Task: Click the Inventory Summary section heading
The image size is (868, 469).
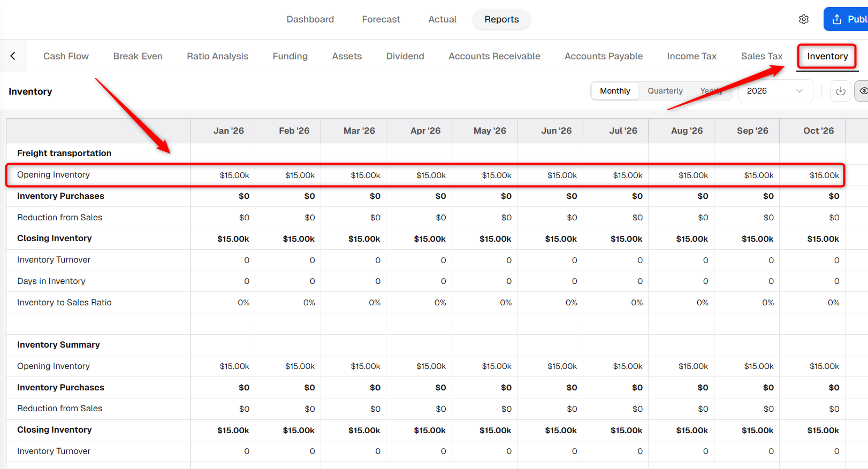Action: (58, 344)
